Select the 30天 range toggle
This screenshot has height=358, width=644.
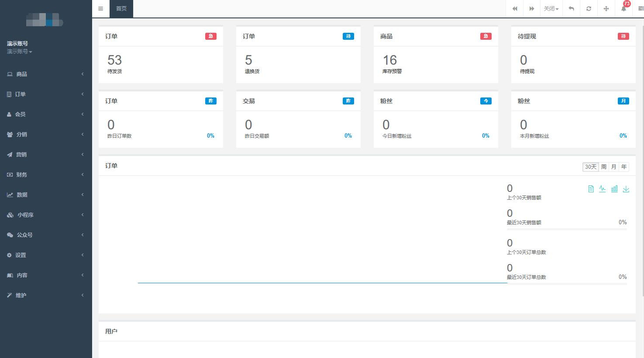click(590, 167)
